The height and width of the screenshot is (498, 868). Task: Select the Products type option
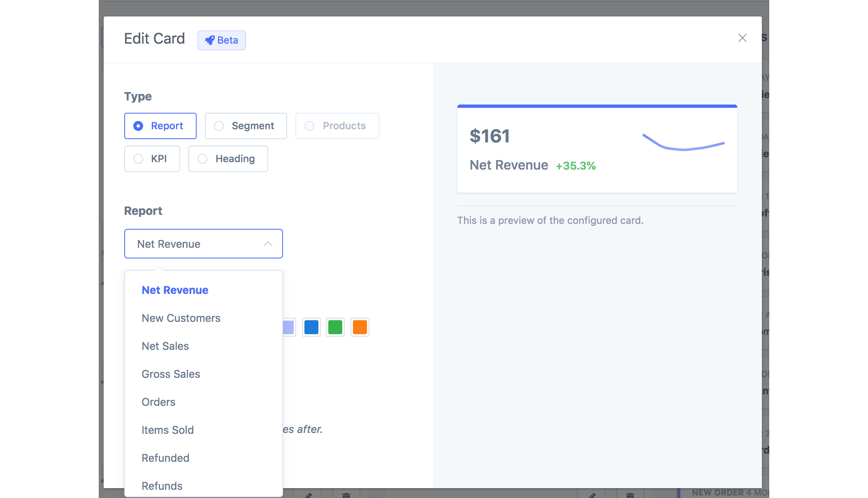[x=337, y=126]
